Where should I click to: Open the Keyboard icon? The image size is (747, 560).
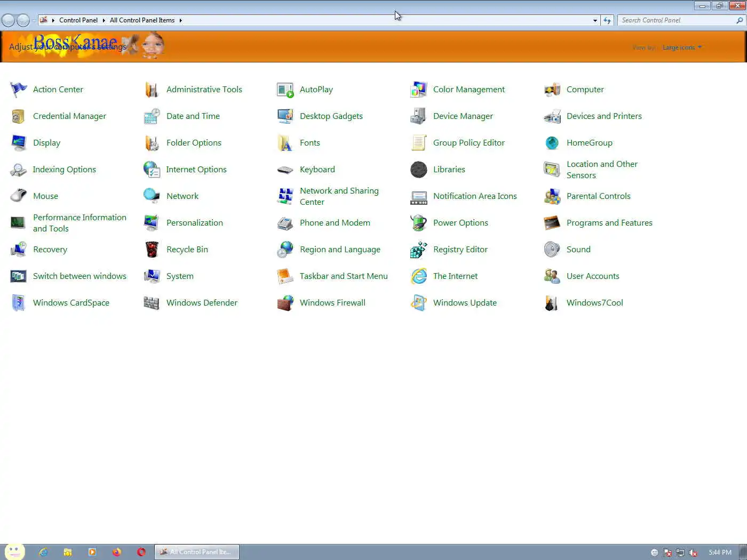pyautogui.click(x=285, y=170)
